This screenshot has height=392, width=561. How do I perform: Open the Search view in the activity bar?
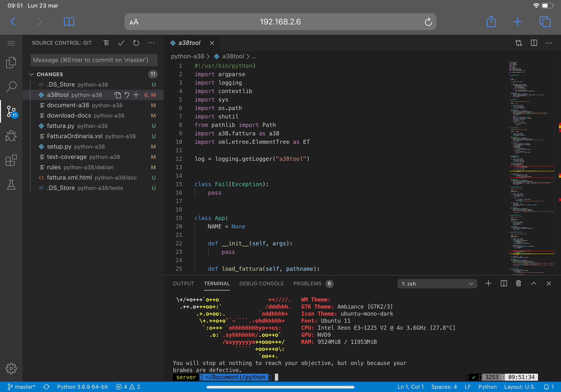(11, 87)
